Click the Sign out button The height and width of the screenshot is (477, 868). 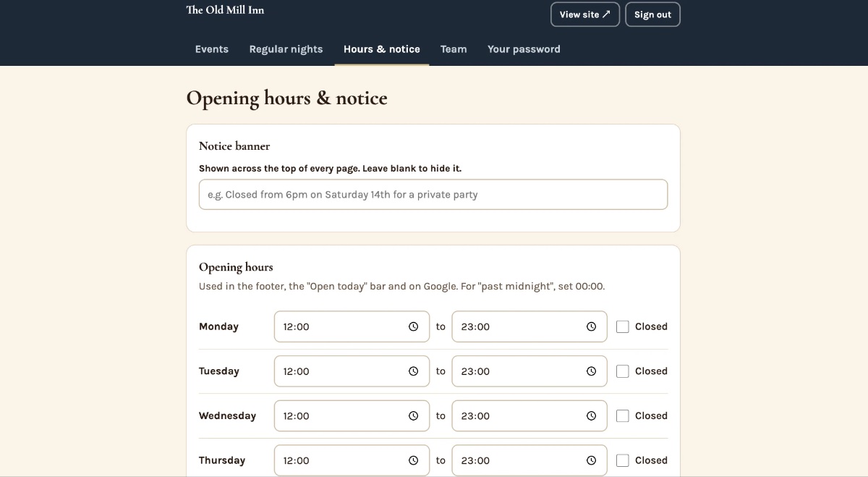(652, 14)
